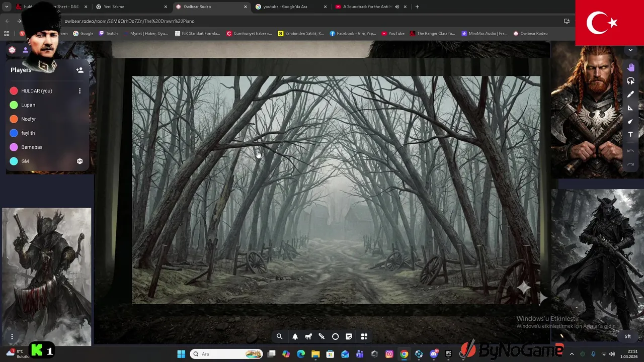The height and width of the screenshot is (362, 644).
Task: Open the bottom dock search magnifier
Action: pos(280,337)
